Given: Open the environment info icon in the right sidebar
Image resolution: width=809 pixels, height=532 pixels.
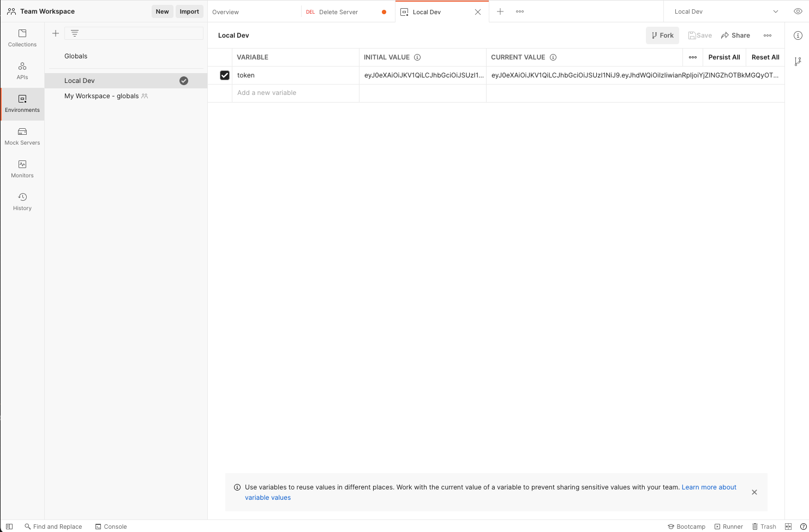Looking at the screenshot, I should 798,35.
